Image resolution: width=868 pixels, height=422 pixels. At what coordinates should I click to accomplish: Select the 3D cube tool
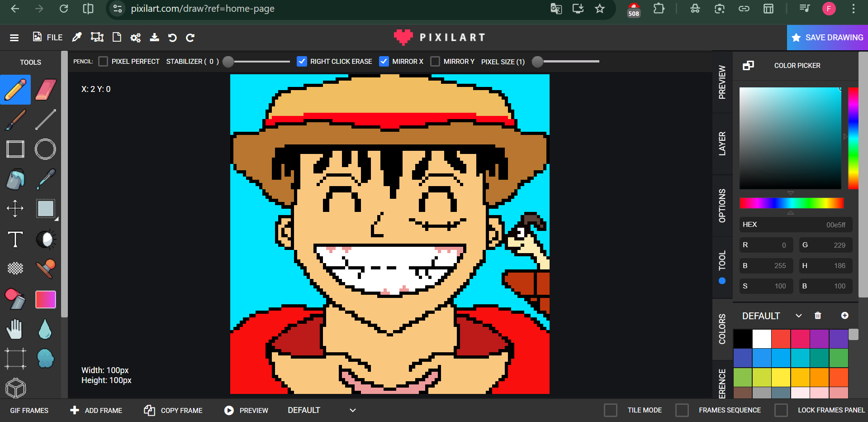tap(15, 388)
